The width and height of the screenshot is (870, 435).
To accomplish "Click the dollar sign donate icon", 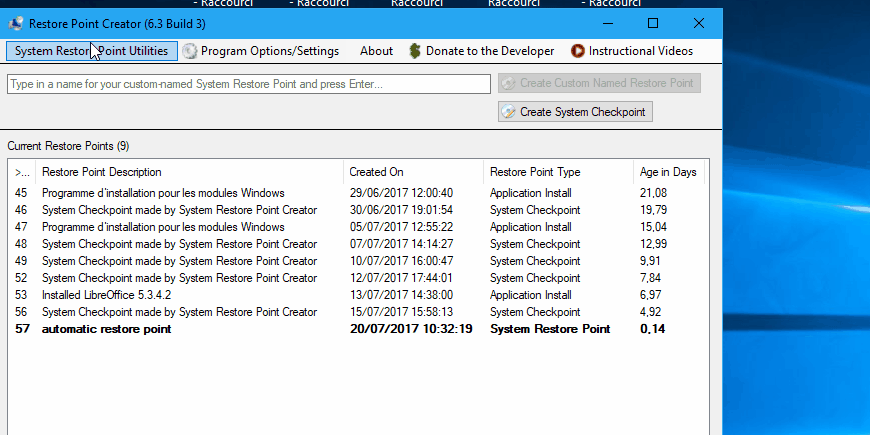I will [x=415, y=51].
